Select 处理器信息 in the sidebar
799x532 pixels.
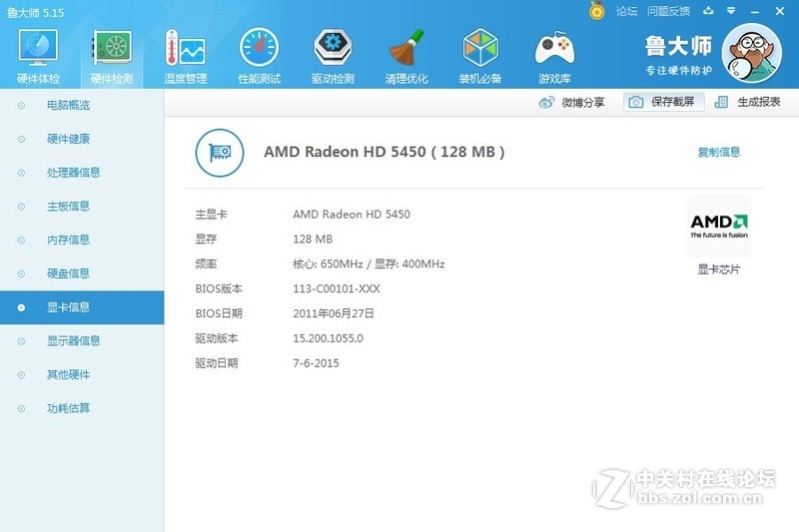click(82, 173)
